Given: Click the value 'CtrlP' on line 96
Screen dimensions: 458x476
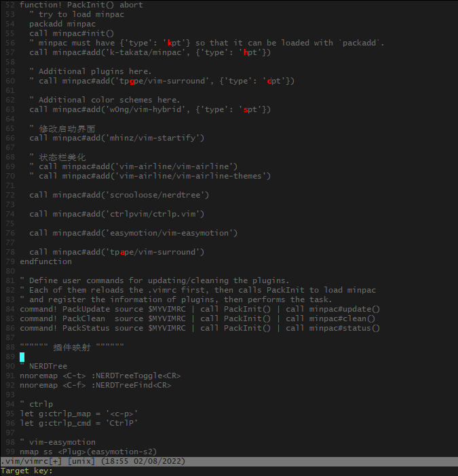Looking at the screenshot, I should 121,423.
